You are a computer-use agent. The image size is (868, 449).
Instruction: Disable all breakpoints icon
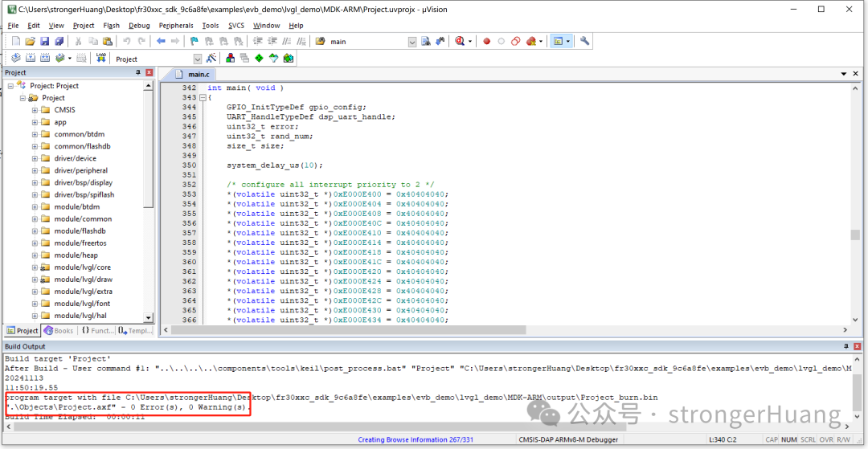(x=515, y=42)
